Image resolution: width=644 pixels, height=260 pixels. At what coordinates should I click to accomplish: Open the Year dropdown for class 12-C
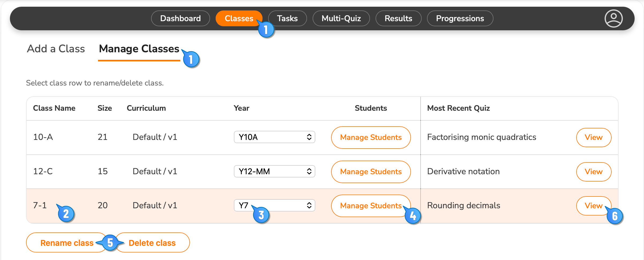click(274, 171)
